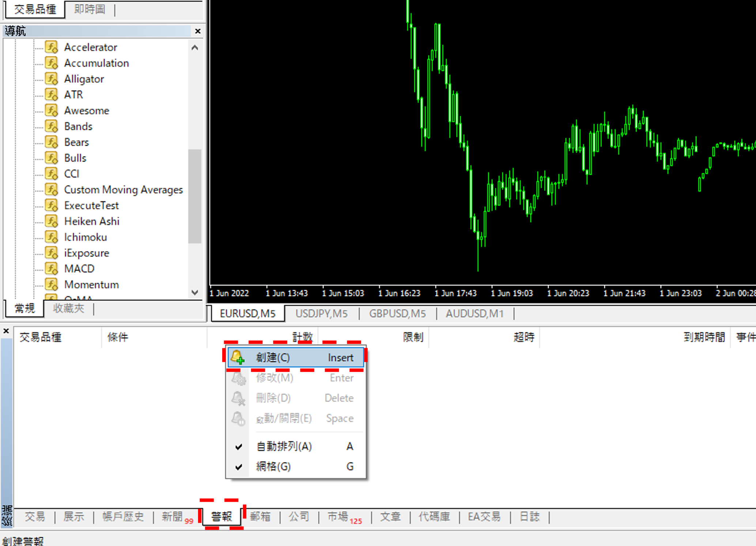Image resolution: width=756 pixels, height=546 pixels.
Task: Click the MACD indicator icon
Action: [x=52, y=269]
